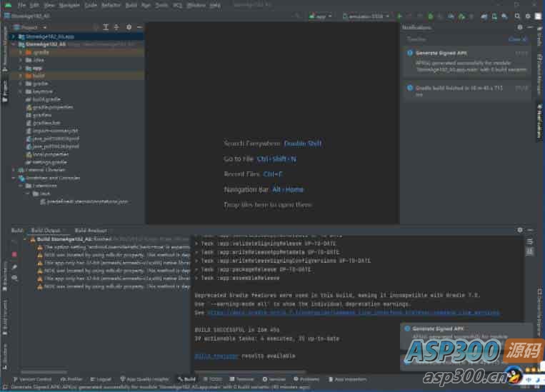Toggle the Notifications side tab
This screenshot has width=545, height=392.
tap(540, 120)
